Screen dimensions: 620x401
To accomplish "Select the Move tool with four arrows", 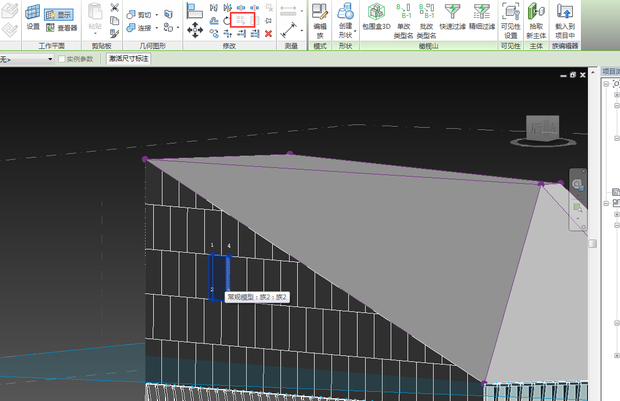I will tap(196, 31).
